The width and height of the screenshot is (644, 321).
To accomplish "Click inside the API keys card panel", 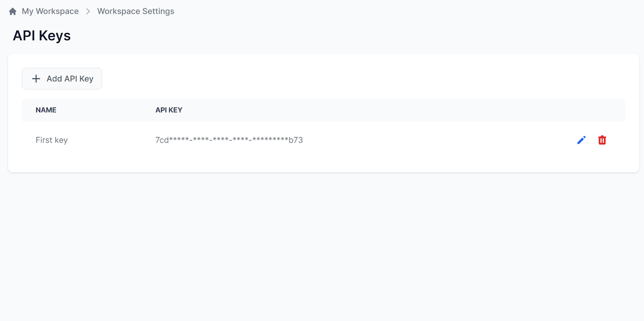I will tap(322, 161).
